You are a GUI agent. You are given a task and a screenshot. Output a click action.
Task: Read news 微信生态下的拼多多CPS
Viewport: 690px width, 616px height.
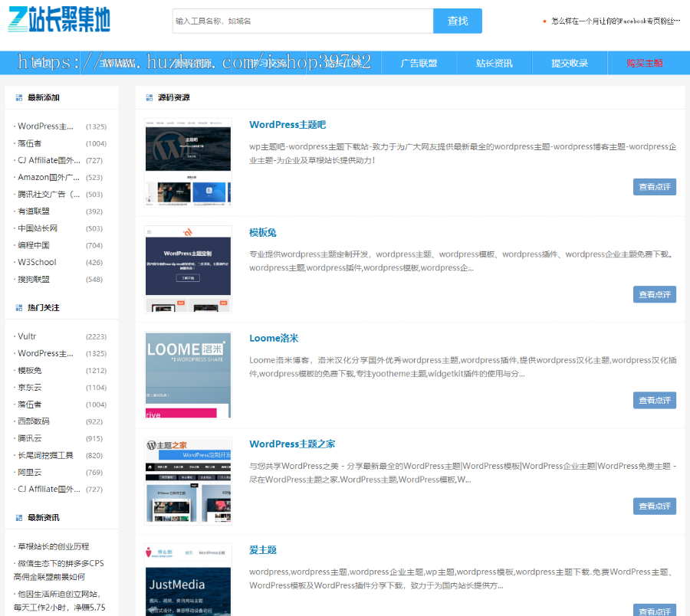[x=59, y=570]
